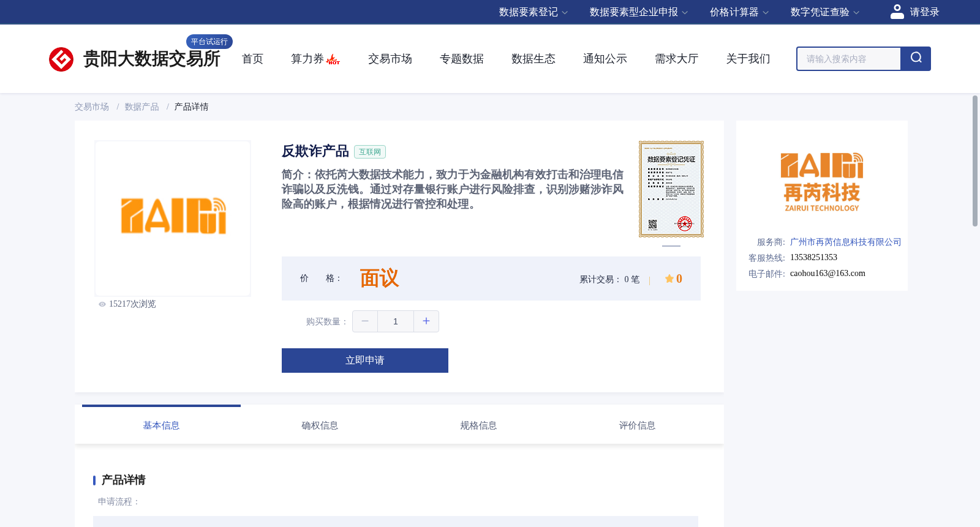Image resolution: width=980 pixels, height=527 pixels.
Task: Click the Guiyang Big Data Exchange red logo
Action: tap(61, 59)
